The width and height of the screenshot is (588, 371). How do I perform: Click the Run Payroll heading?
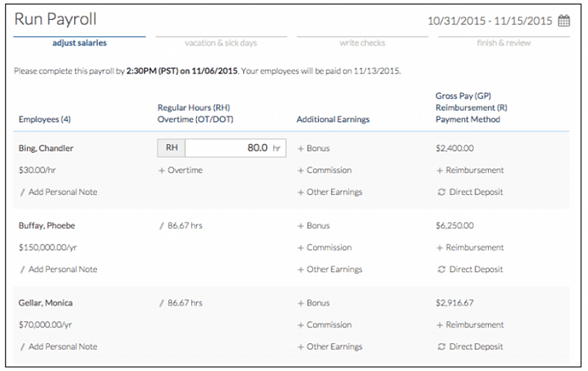(x=56, y=19)
